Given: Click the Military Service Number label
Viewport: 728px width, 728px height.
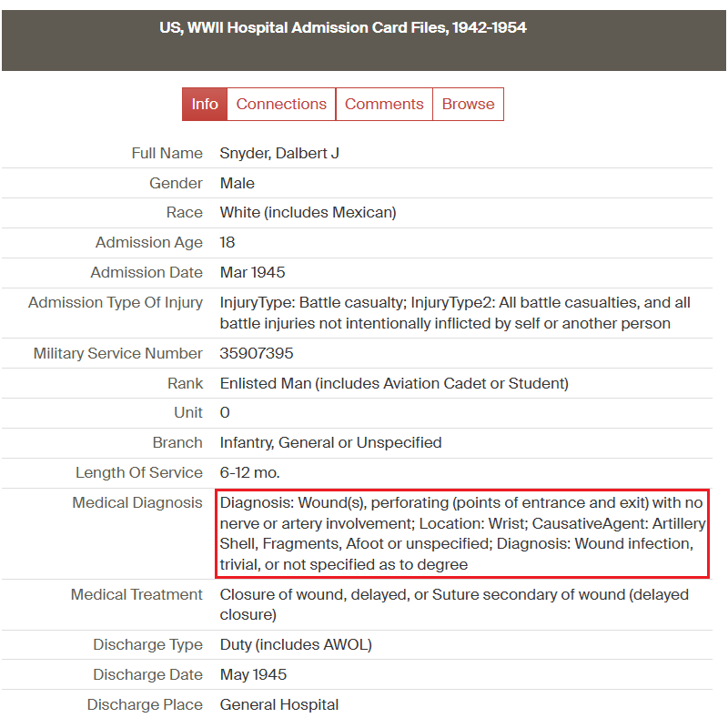Looking at the screenshot, I should pos(118,353).
